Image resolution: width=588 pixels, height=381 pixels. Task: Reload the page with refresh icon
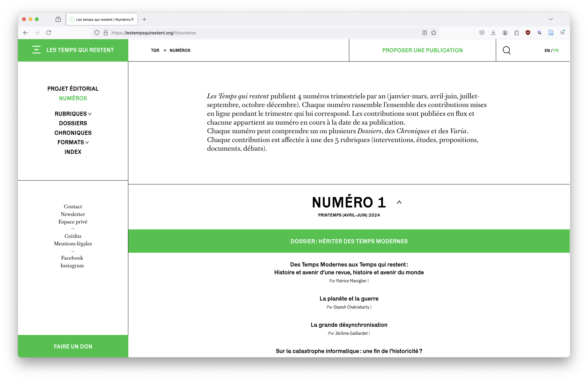point(49,33)
